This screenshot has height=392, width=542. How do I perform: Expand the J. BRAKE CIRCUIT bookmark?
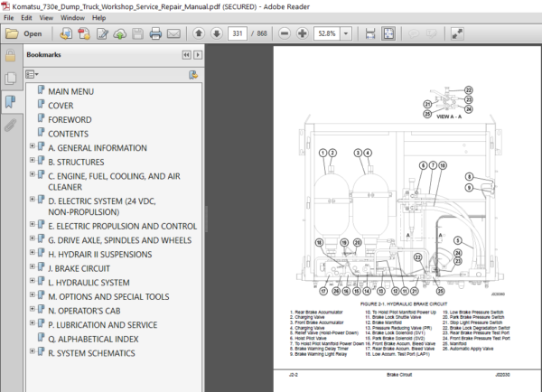33,266
